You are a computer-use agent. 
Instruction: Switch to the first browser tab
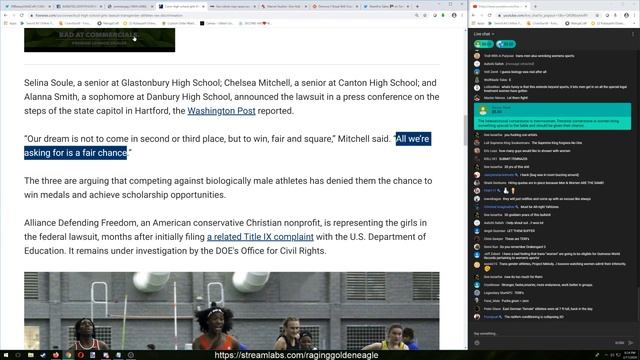tap(27, 7)
